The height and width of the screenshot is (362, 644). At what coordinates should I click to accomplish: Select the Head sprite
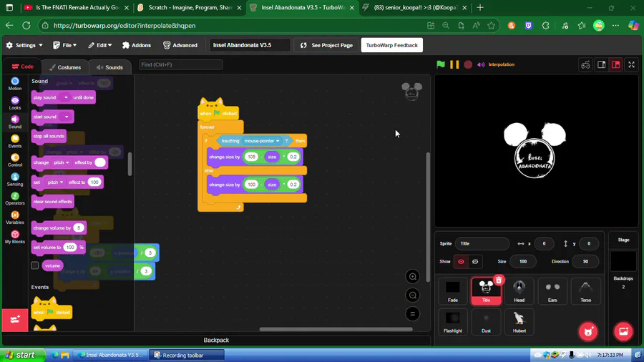click(519, 291)
